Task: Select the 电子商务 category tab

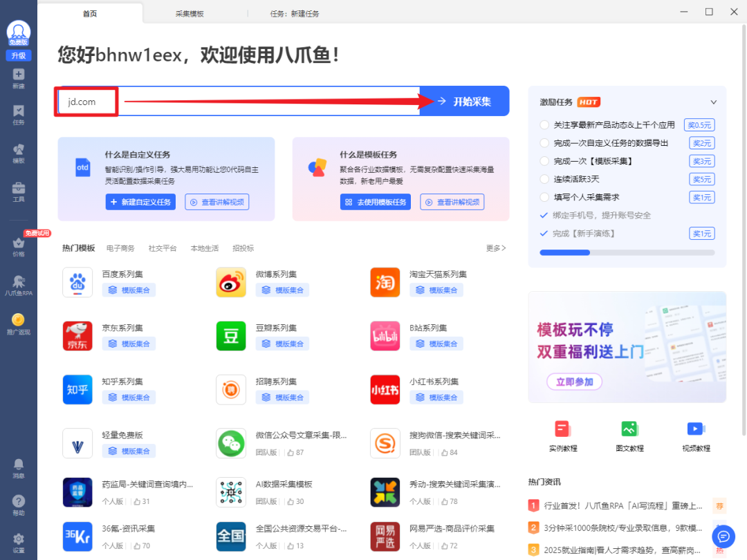Action: point(120,248)
